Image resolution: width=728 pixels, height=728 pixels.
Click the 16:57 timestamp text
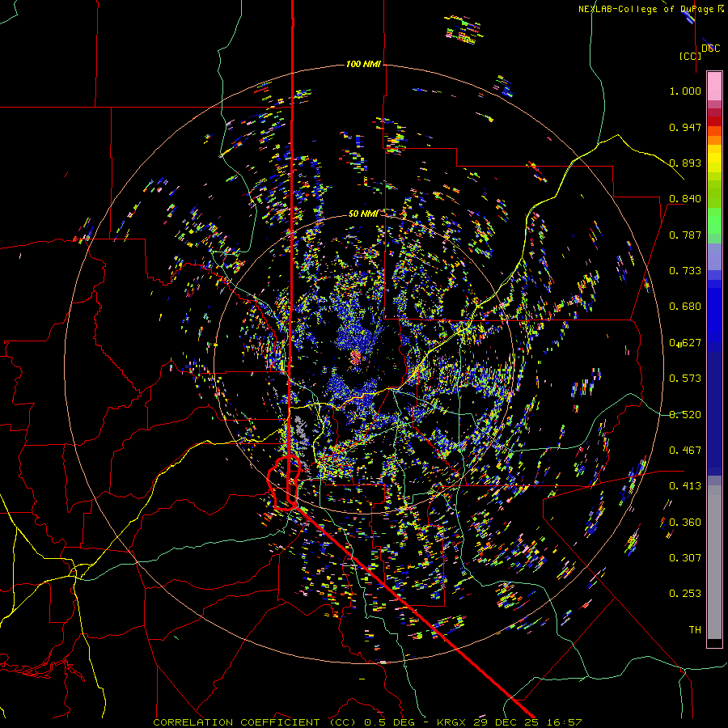tap(563, 722)
